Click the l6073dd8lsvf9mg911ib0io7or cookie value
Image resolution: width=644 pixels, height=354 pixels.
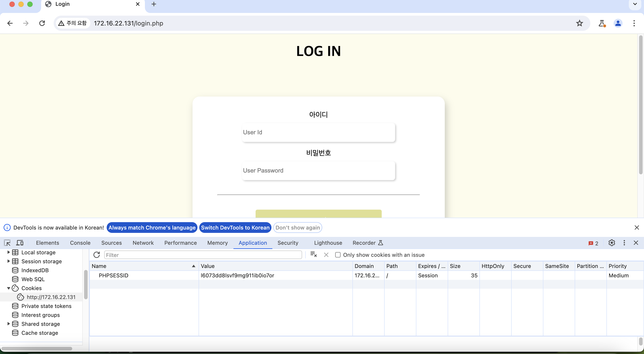pos(237,275)
